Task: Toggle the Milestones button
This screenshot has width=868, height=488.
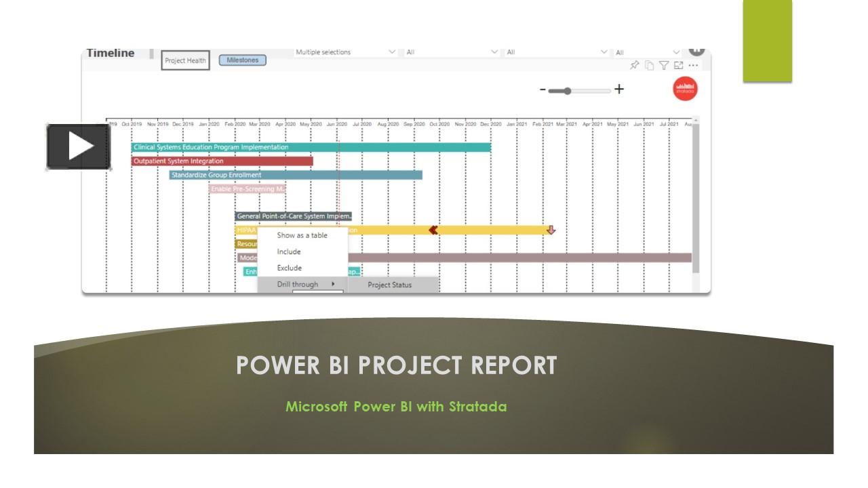Action: [243, 60]
